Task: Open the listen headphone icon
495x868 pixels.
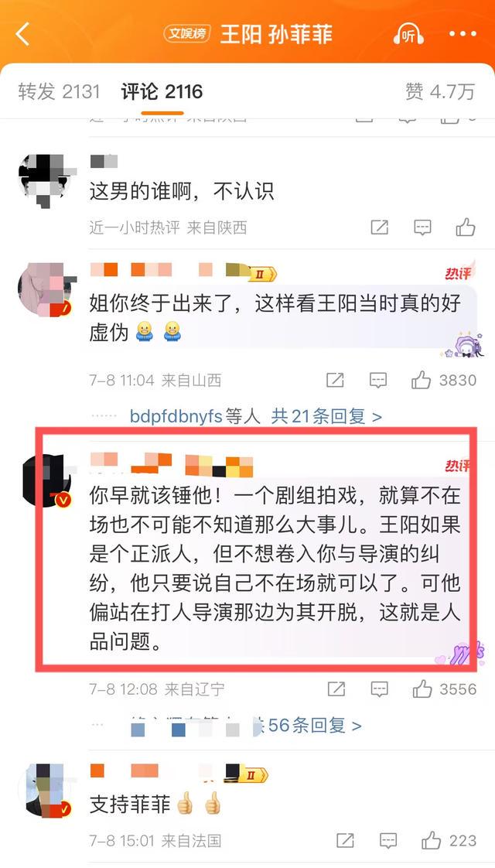Action: click(x=408, y=34)
